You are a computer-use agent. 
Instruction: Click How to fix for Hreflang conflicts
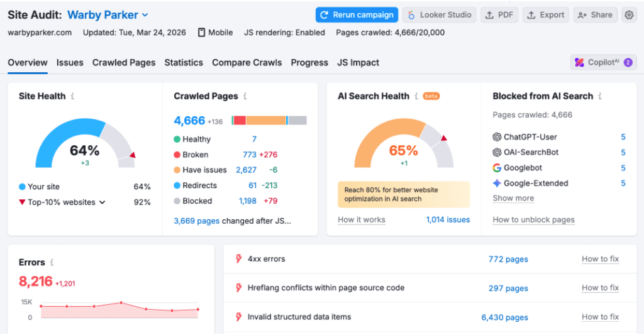(x=600, y=288)
